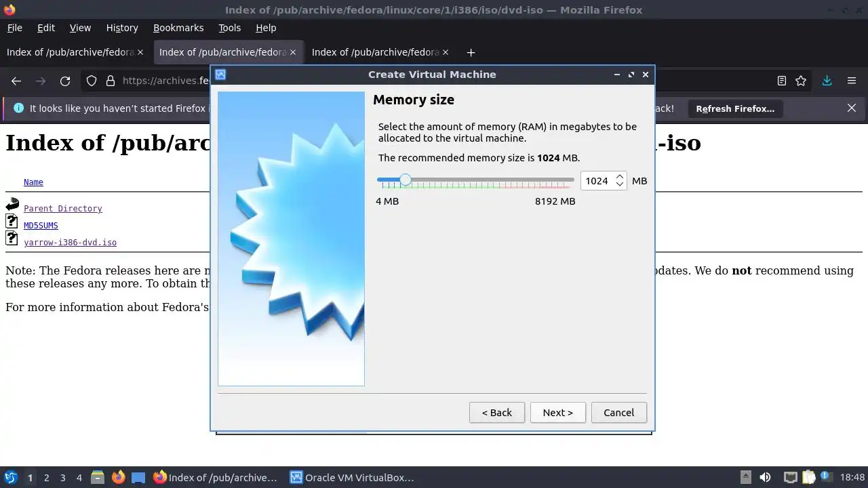Click the memory size slider handle
The height and width of the screenshot is (488, 868).
tap(405, 180)
